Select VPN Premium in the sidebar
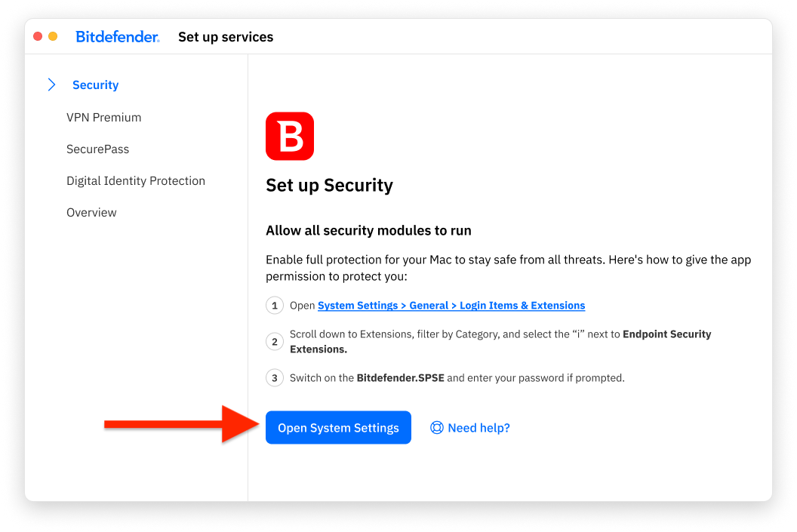Screen dimensions: 797x532 coord(103,117)
